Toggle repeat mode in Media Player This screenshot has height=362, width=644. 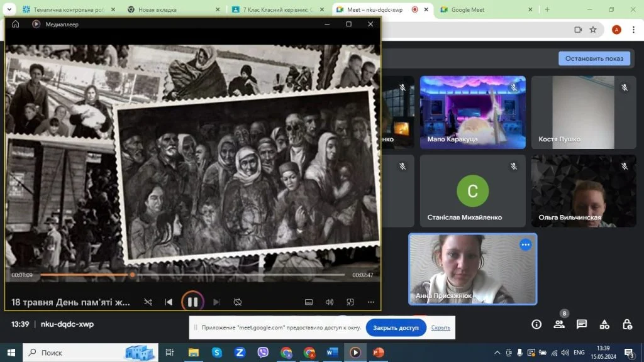(237, 302)
